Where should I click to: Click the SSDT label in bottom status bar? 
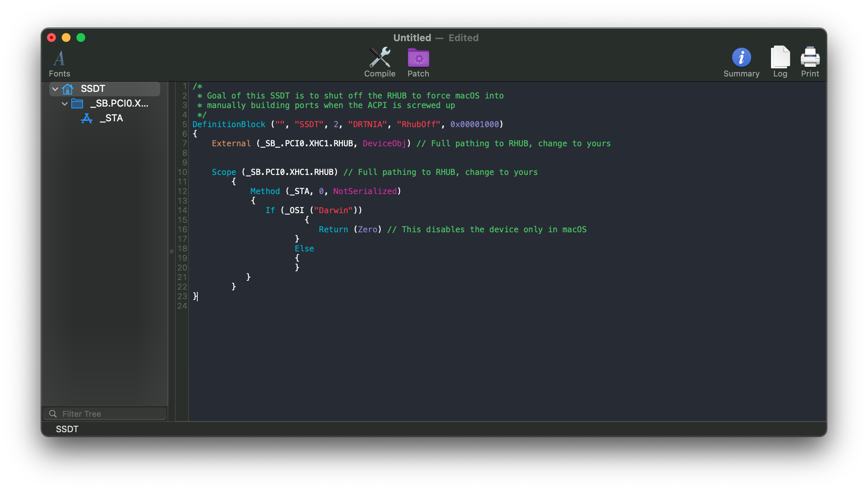click(x=67, y=429)
